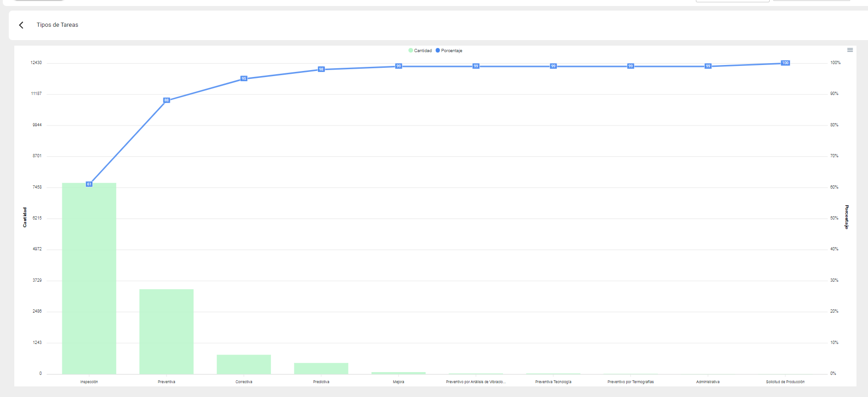Screen dimensions: 868x397
Task: Select the Correctiva bar
Action: pos(244,364)
